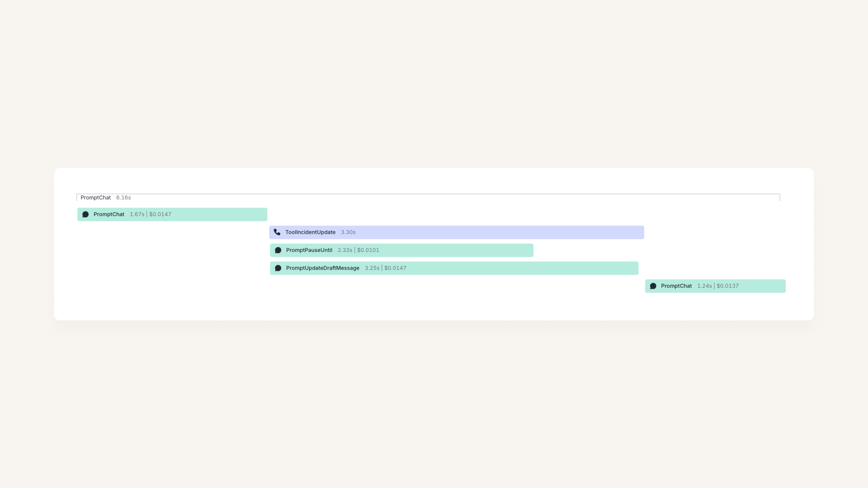Click the 3.25s | $0.0147 duration and cost text

click(386, 268)
